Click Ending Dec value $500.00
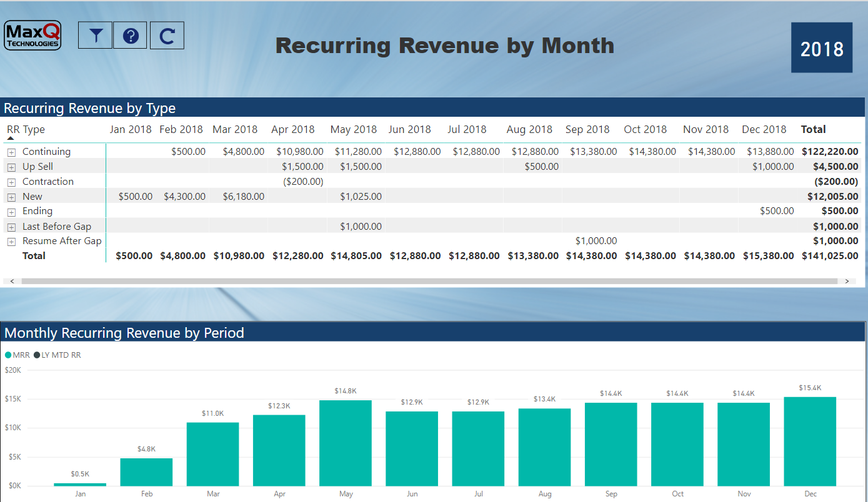Image resolution: width=868 pixels, height=502 pixels. [x=777, y=211]
